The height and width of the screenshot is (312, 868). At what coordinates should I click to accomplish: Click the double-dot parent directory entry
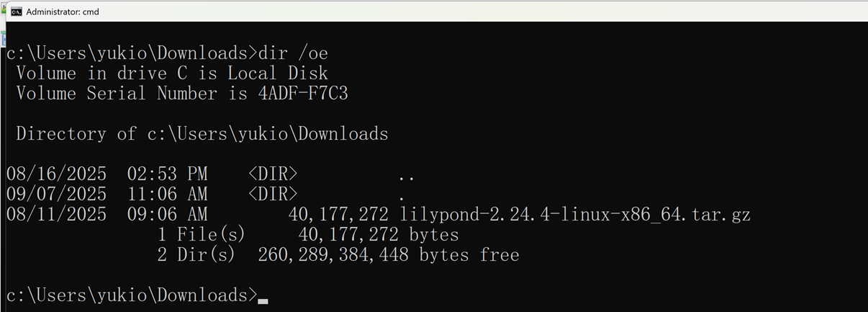point(406,177)
